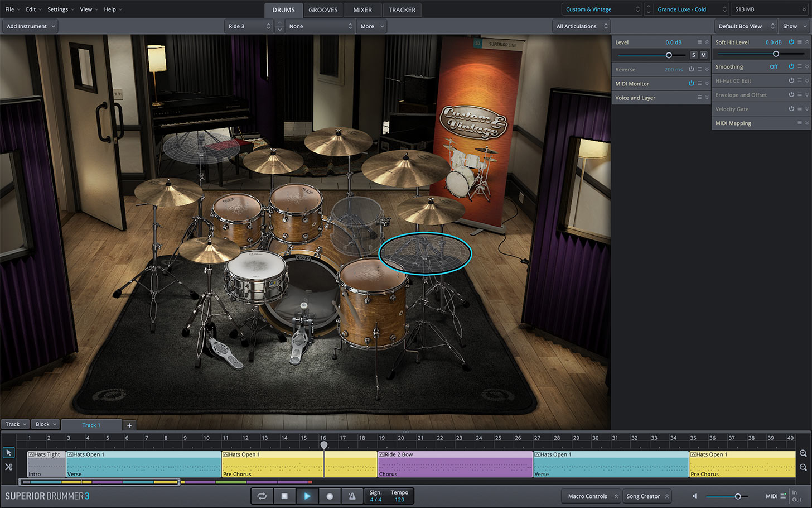
Task: Stop playback with the stop button
Action: (284, 496)
